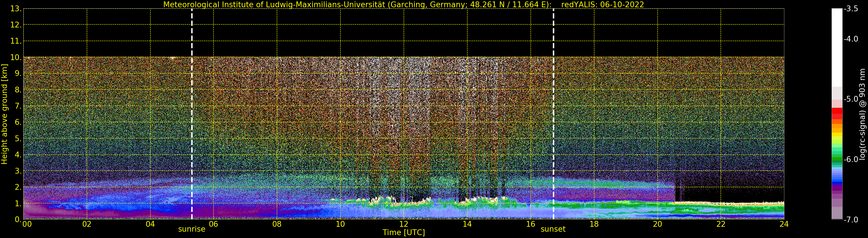Click the height axis label '2.'
868x238 pixels.
[x=18, y=187]
